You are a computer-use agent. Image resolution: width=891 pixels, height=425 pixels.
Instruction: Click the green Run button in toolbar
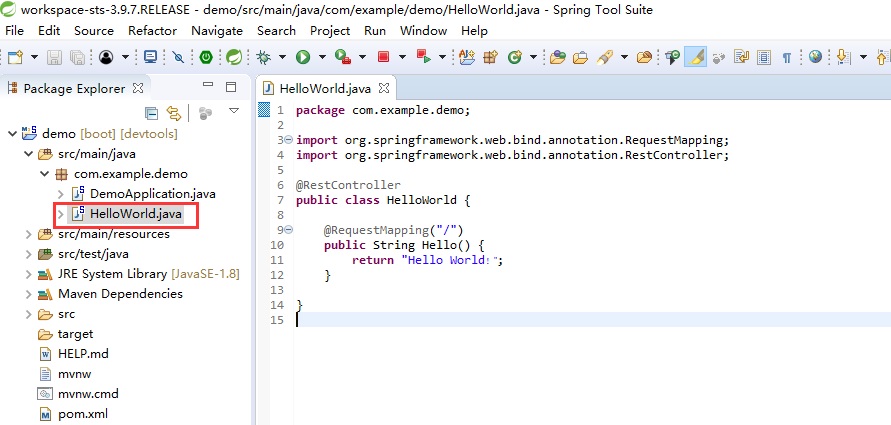click(x=303, y=56)
